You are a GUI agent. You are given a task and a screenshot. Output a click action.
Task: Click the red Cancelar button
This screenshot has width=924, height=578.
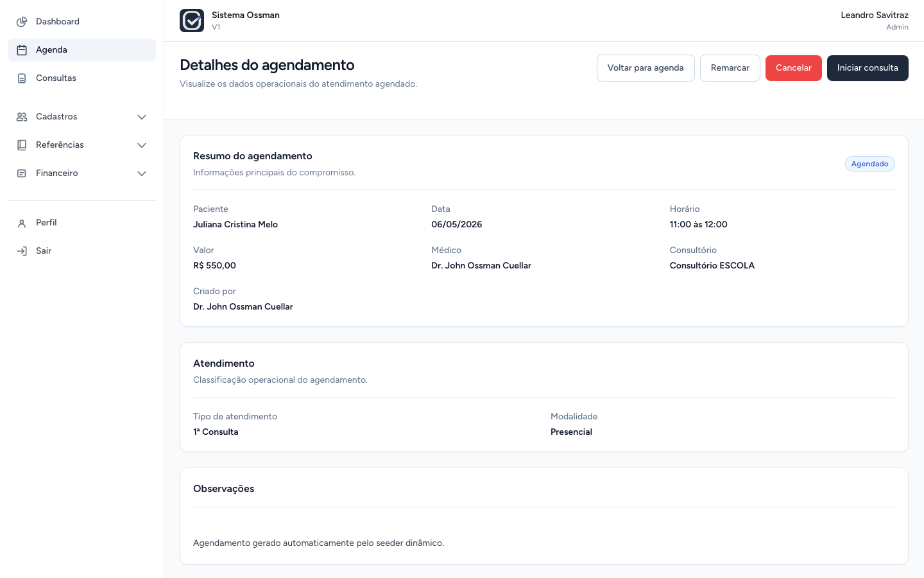(x=794, y=68)
